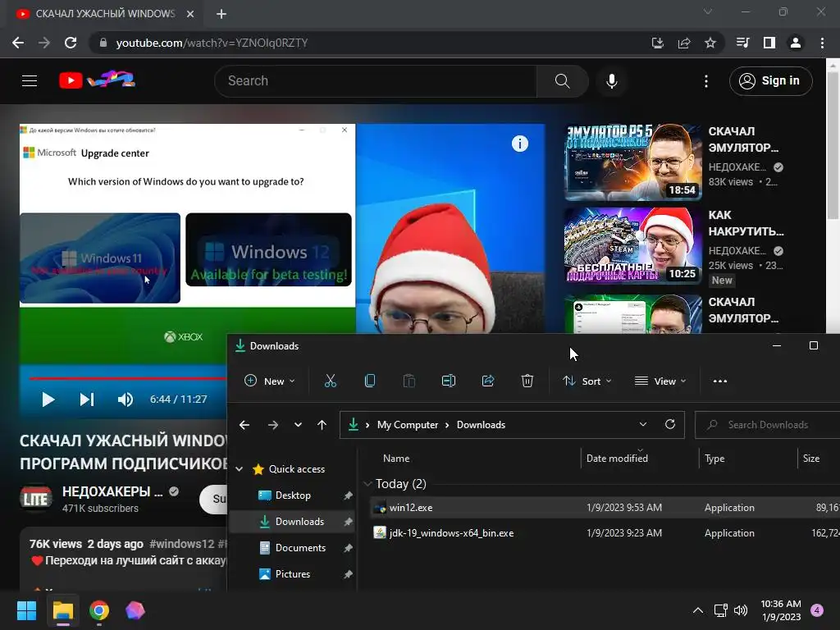Collapse the Today (2) group
The height and width of the screenshot is (630, 840).
click(367, 484)
